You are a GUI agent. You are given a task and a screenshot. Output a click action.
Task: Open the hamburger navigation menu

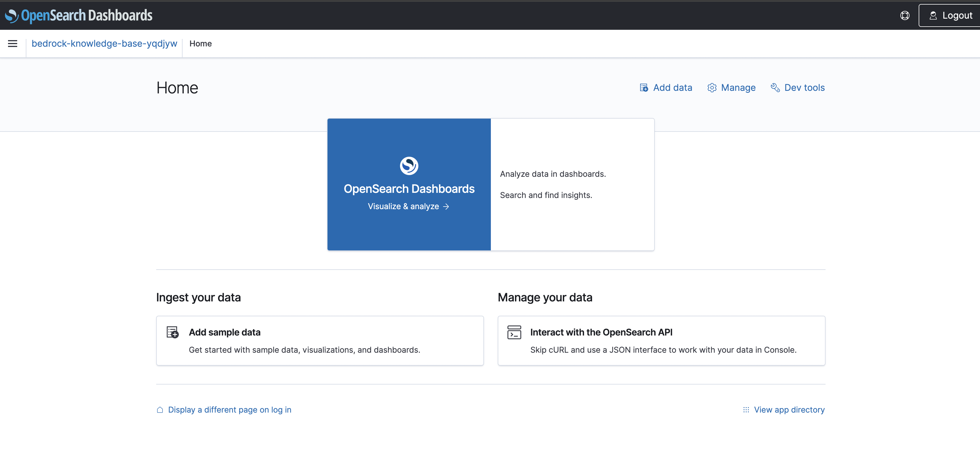[13, 44]
